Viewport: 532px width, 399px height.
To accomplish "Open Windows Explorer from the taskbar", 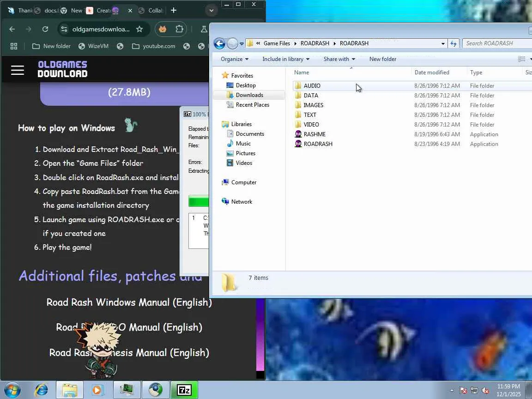I will (x=70, y=390).
